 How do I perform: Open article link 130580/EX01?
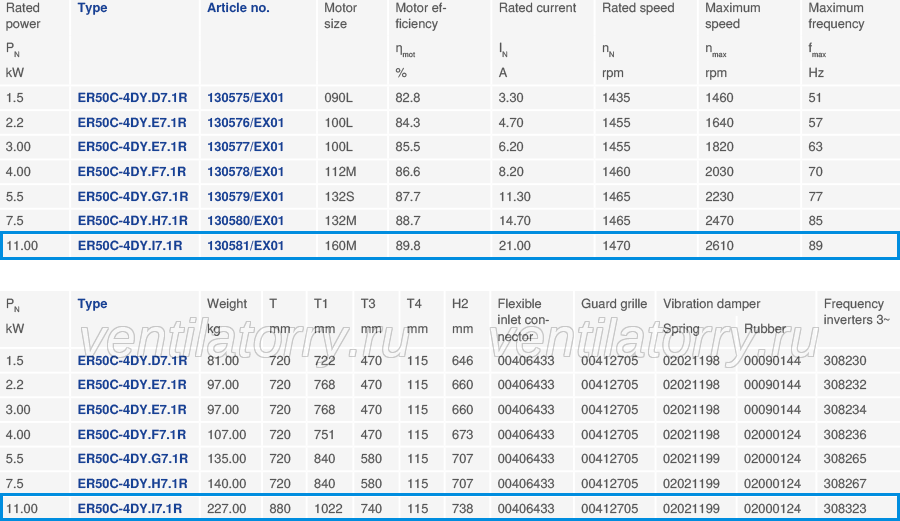point(245,221)
